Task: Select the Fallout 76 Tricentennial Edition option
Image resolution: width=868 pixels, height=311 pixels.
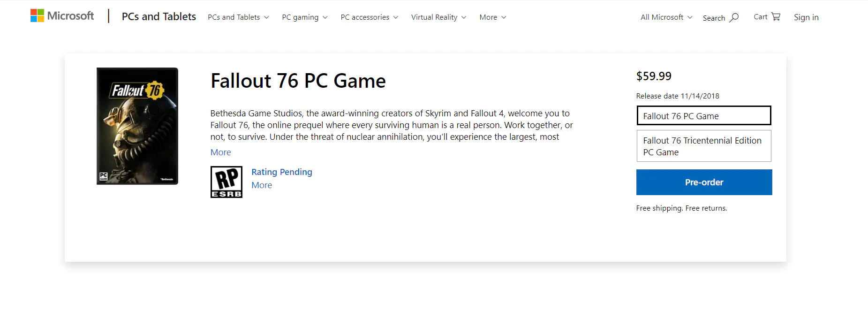Action: [704, 146]
